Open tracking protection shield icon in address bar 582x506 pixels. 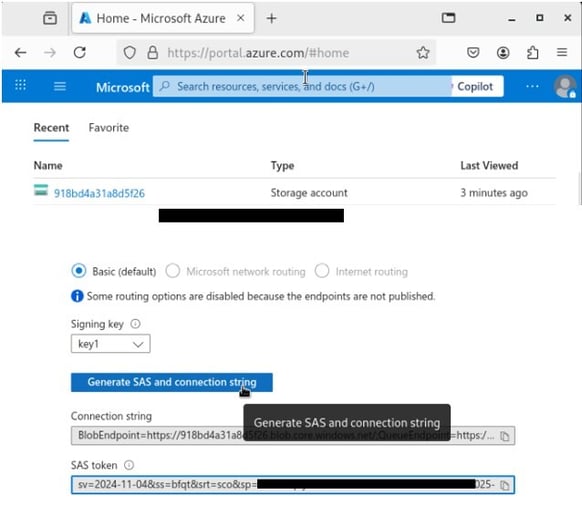[x=130, y=53]
